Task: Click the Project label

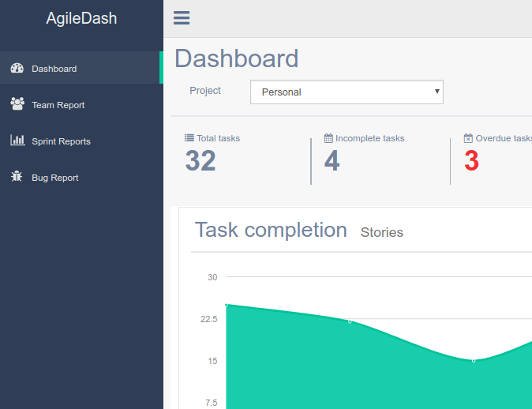Action: [205, 91]
